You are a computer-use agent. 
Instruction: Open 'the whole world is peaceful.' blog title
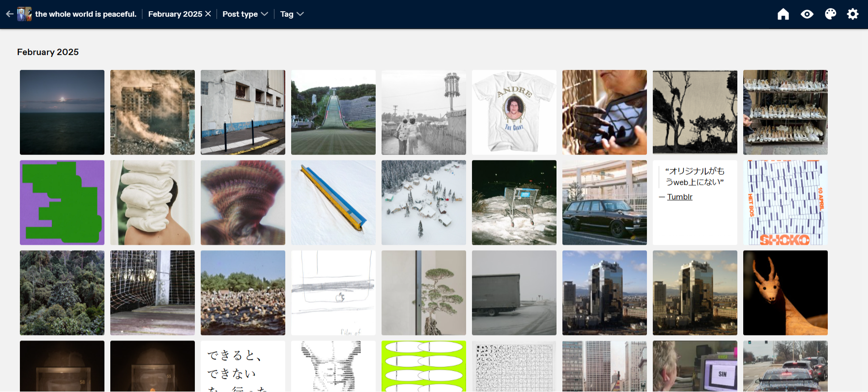[x=85, y=14]
